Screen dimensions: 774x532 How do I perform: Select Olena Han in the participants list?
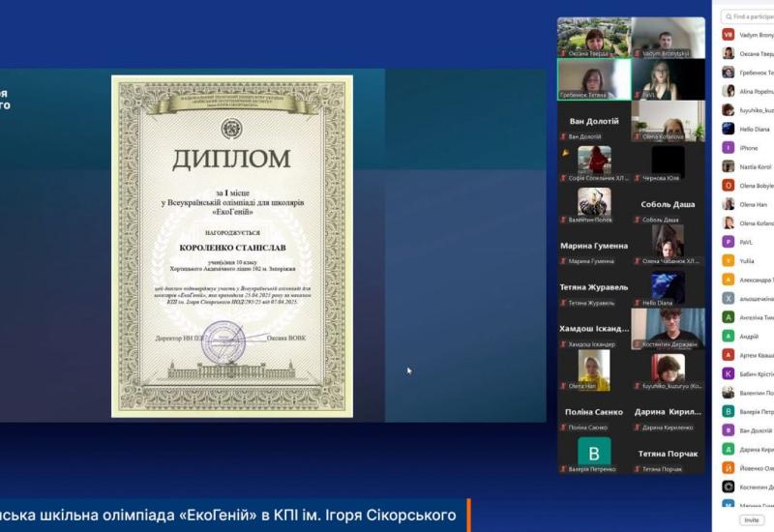(x=755, y=204)
